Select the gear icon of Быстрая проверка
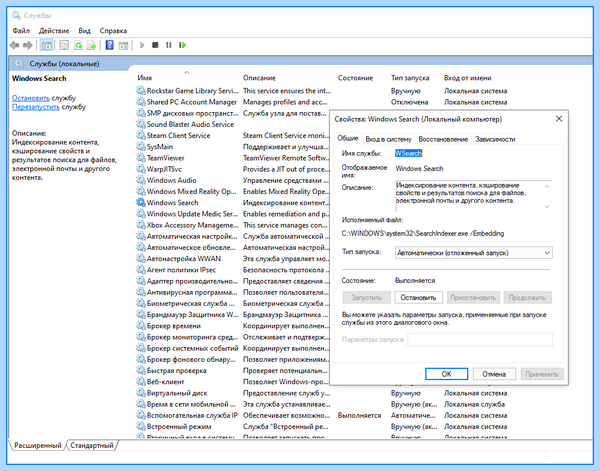600x471 pixels. tap(141, 370)
